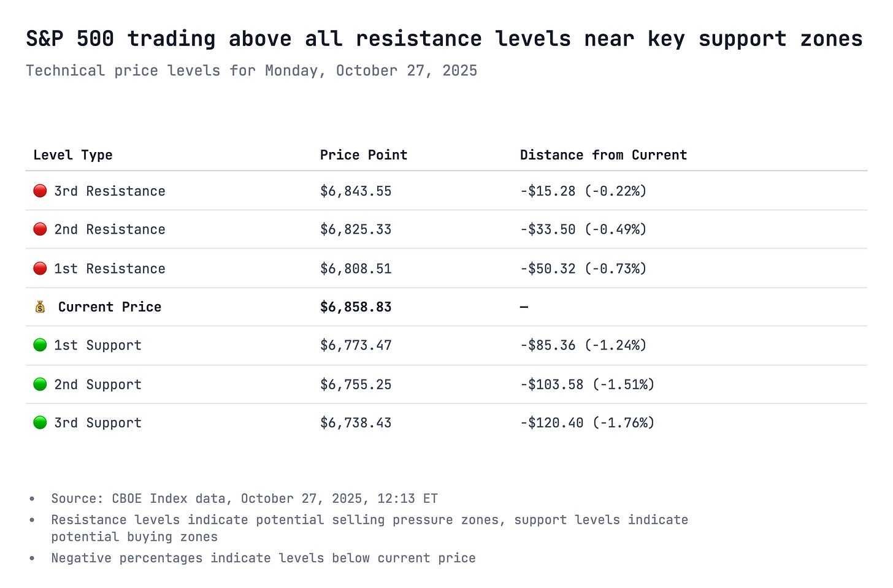Select the current price value $6,858.83
Screen dimensions: 893x588
(x=356, y=307)
